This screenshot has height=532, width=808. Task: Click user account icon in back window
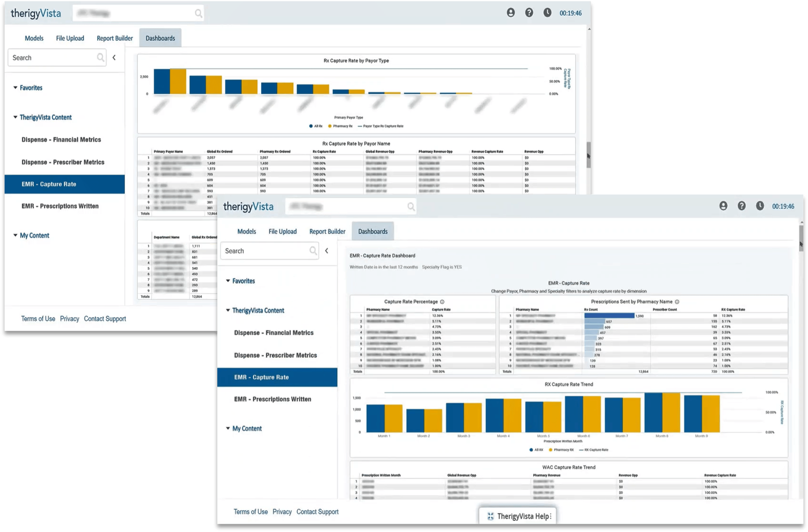tap(511, 13)
